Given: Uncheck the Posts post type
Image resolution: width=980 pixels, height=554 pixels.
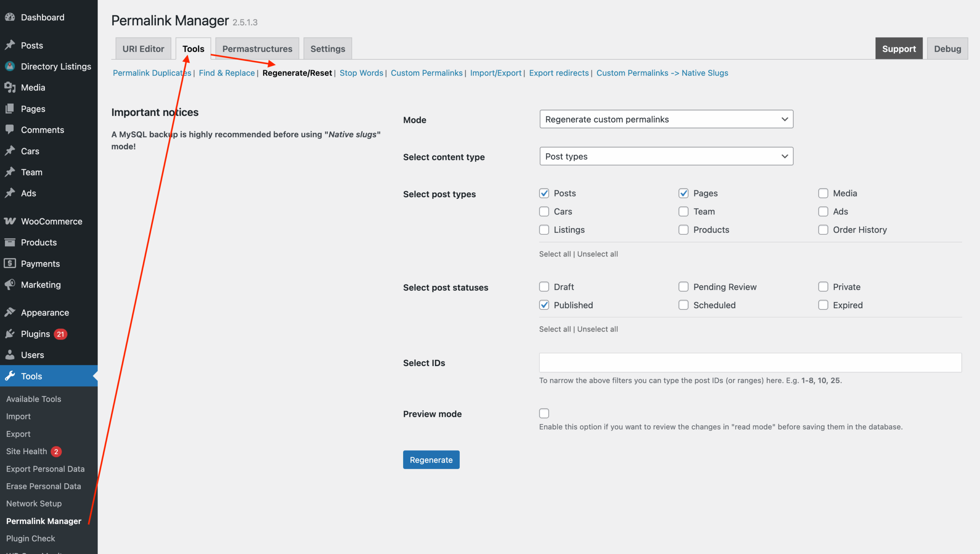Looking at the screenshot, I should click(544, 193).
